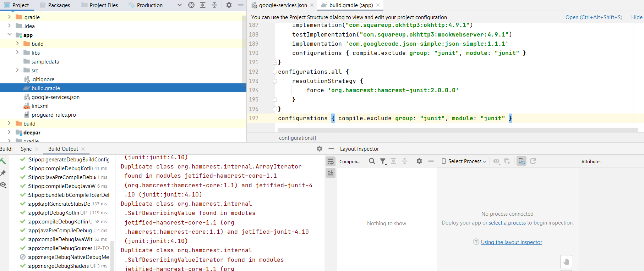Open Component Tree settings gear

point(419,161)
